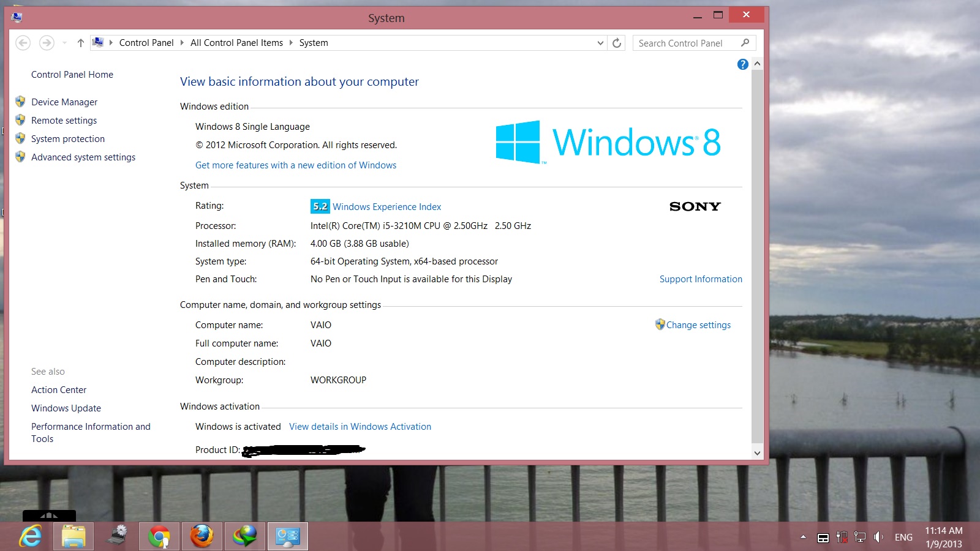Click the No Pen or Touch Input text

(x=411, y=279)
